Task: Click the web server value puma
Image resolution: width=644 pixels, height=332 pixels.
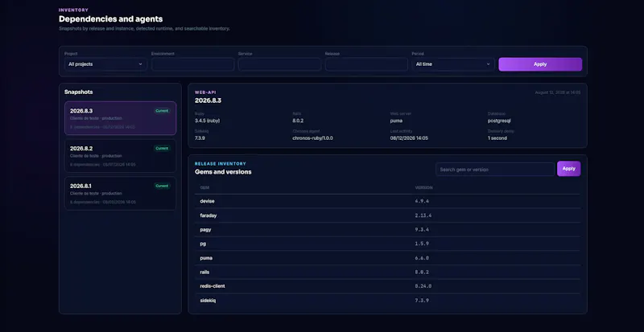Action: click(x=396, y=121)
